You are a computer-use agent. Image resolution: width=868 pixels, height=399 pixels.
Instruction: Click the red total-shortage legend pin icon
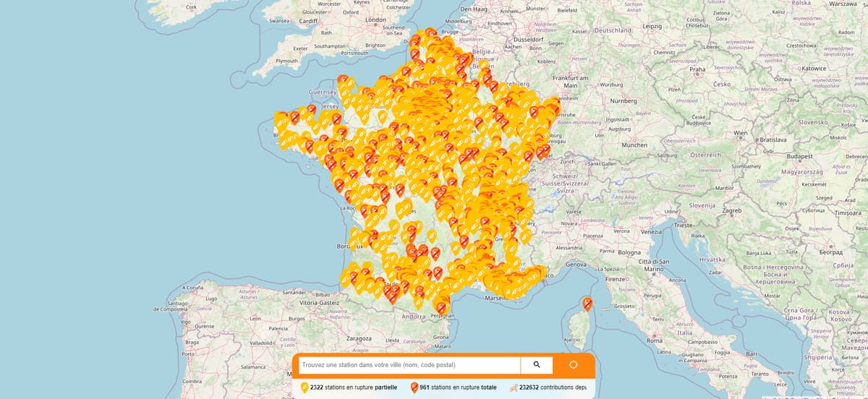click(414, 387)
